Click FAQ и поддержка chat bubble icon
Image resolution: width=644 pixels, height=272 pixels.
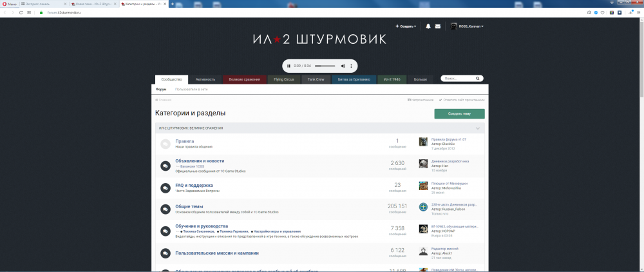click(165, 188)
